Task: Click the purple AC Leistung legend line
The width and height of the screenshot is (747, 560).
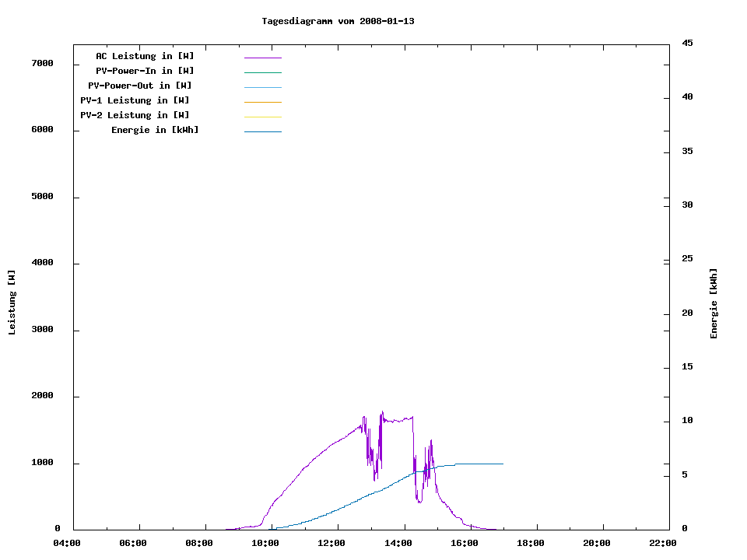Action: (262, 58)
